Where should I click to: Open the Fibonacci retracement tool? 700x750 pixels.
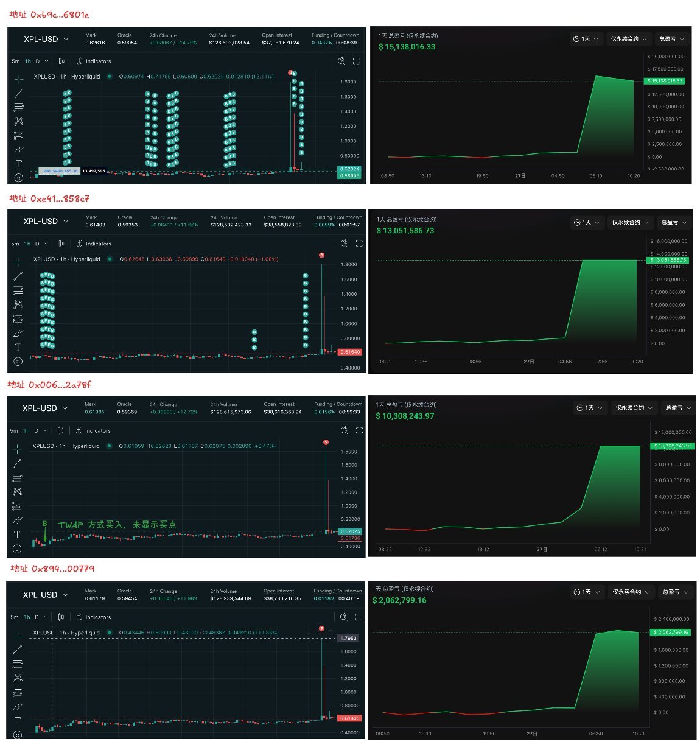click(18, 107)
